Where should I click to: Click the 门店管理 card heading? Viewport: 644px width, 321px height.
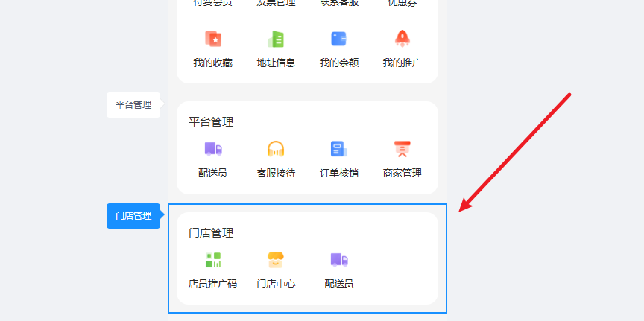[x=211, y=233]
